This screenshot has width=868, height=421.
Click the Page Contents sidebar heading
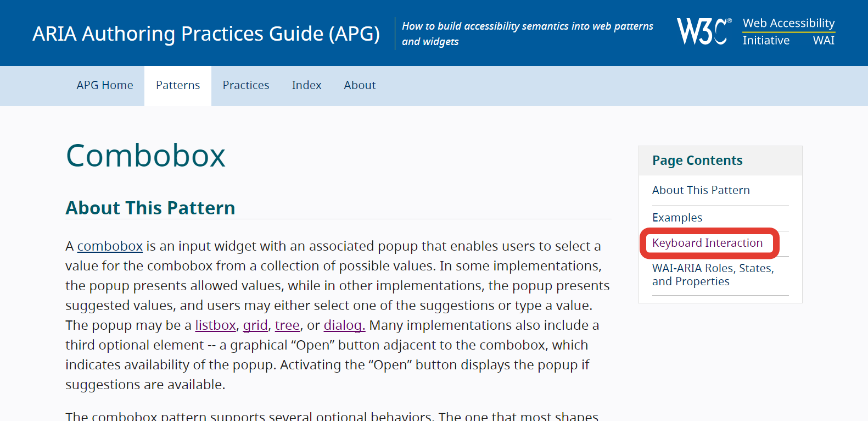(697, 160)
